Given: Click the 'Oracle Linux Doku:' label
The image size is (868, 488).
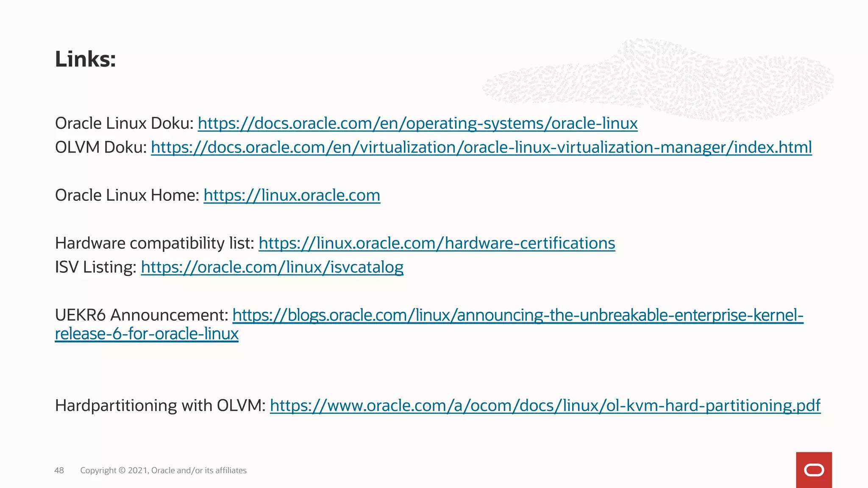Looking at the screenshot, I should point(124,123).
